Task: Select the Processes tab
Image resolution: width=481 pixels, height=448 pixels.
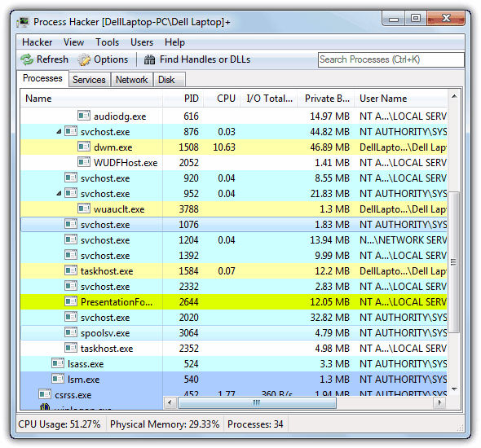Action: click(42, 78)
